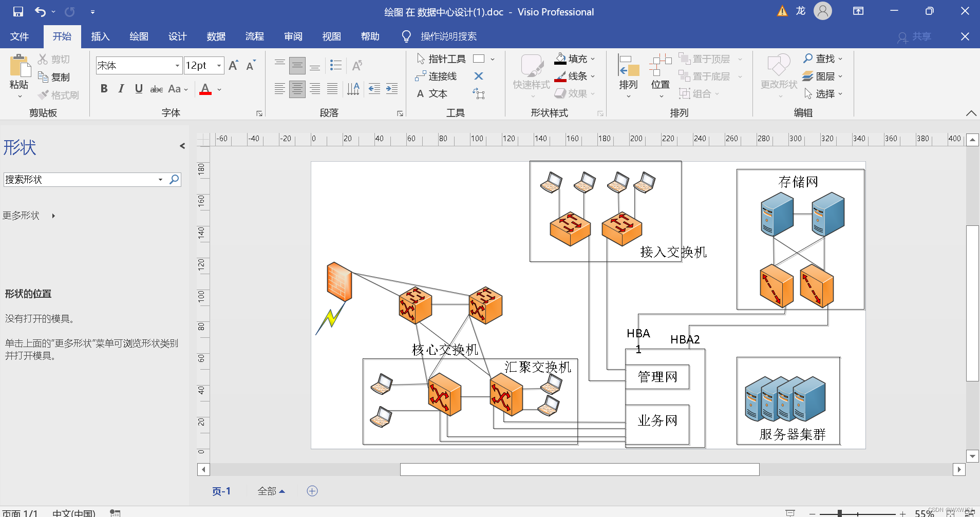
Task: Click the horizontal scrollbar thumb
Action: [579, 469]
